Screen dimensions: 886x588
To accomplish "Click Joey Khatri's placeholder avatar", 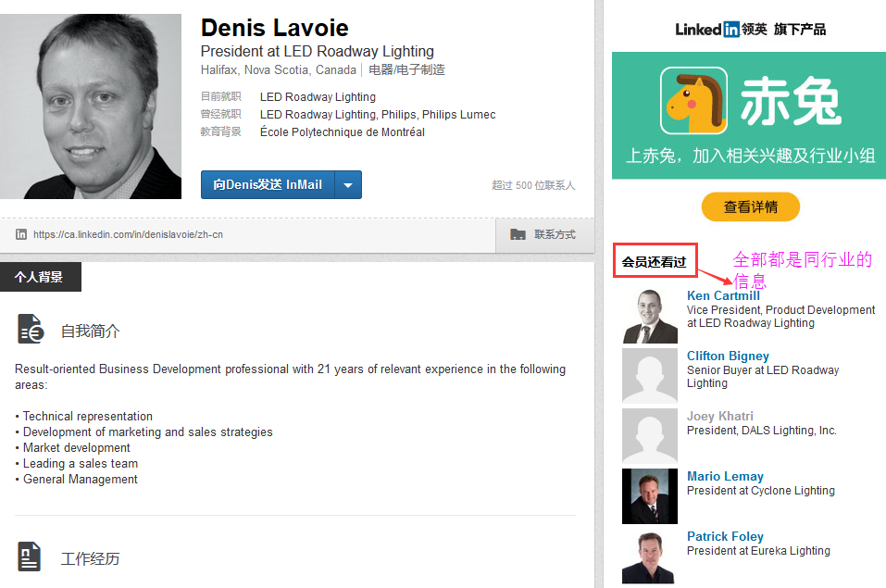I will [650, 436].
